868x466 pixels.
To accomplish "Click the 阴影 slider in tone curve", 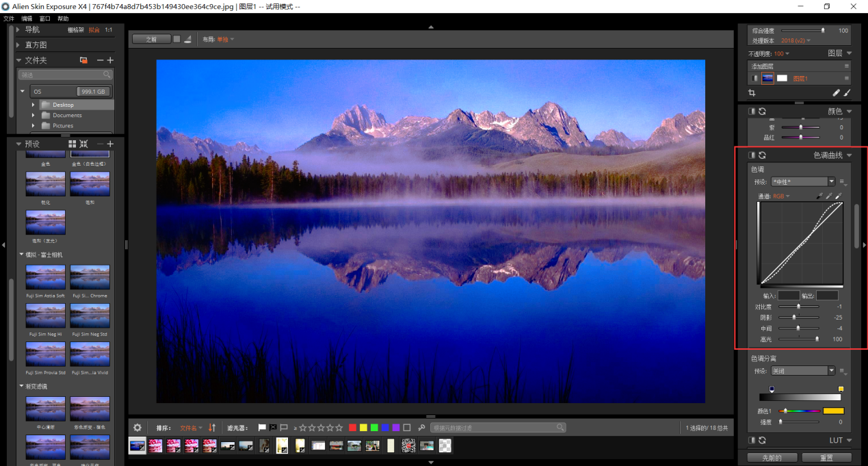I will 794,317.
